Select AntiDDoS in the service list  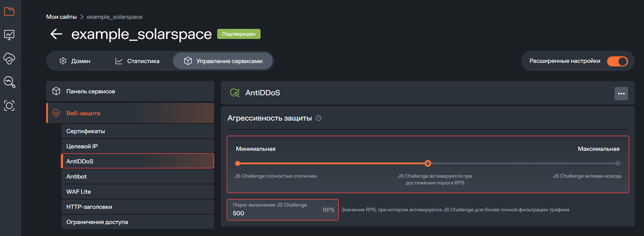79,161
